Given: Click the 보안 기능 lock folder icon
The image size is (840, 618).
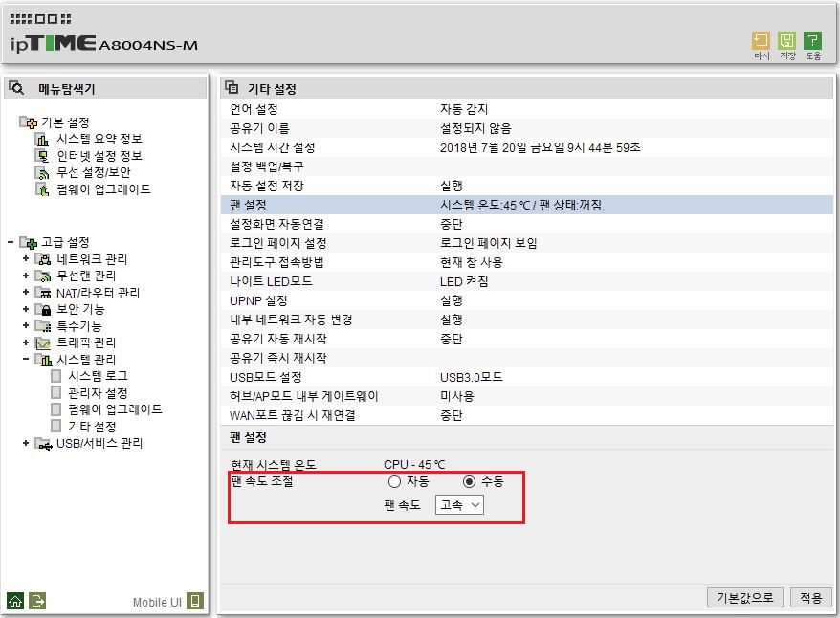Looking at the screenshot, I should [x=43, y=309].
